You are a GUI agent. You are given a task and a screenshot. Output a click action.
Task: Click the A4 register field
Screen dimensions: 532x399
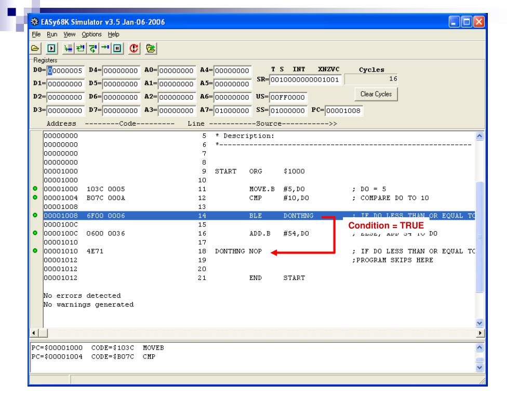[232, 71]
